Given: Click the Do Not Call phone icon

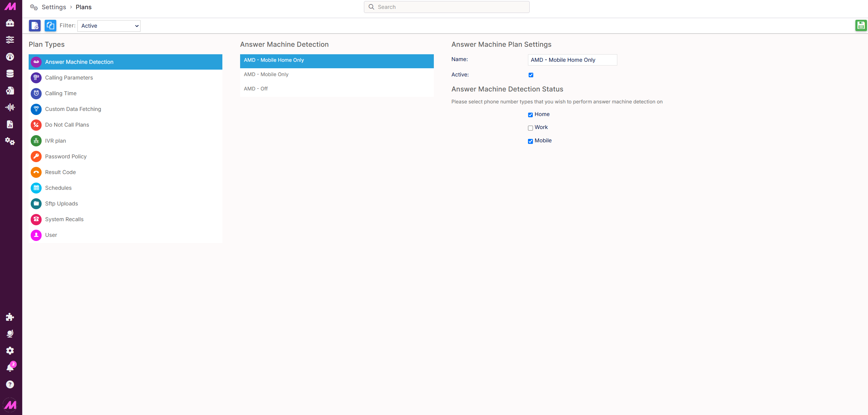Looking at the screenshot, I should 36,125.
